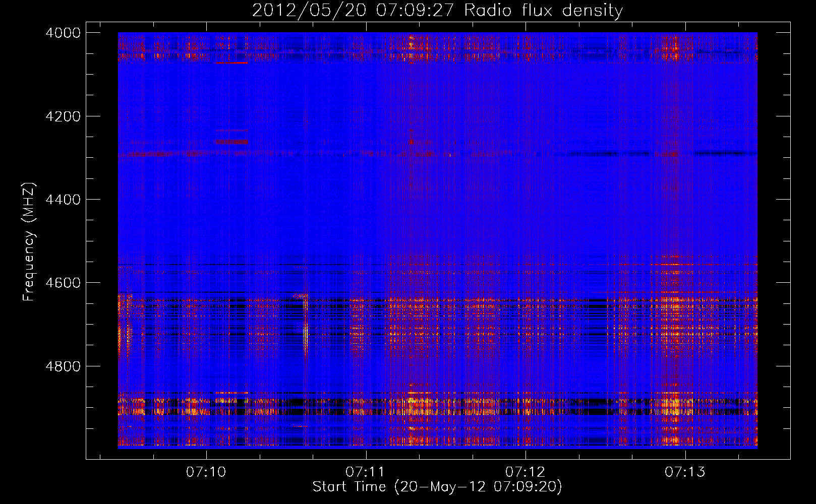Click the 07:11 time tick label
This screenshot has height=504, width=816.
point(365,472)
